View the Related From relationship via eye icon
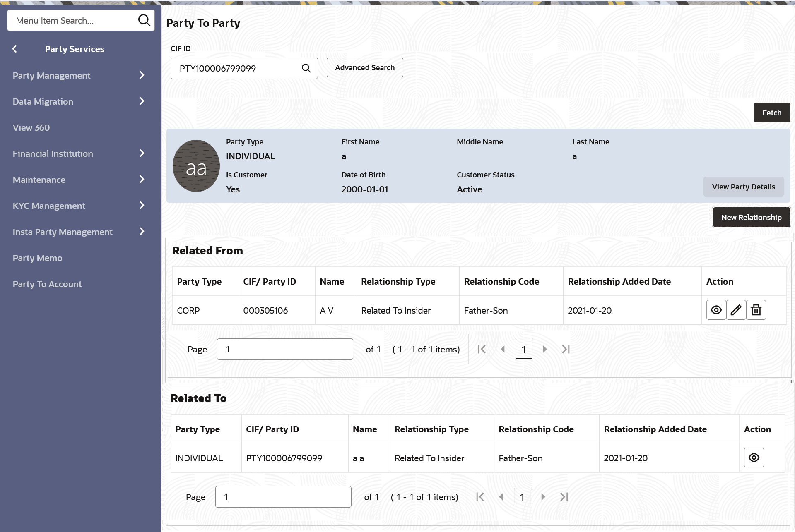This screenshot has width=795, height=532. click(x=716, y=310)
